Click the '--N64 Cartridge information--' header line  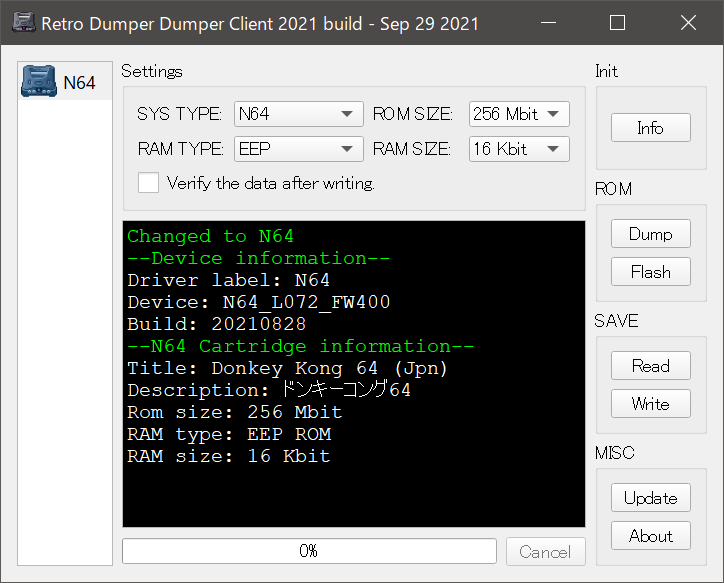click(301, 346)
